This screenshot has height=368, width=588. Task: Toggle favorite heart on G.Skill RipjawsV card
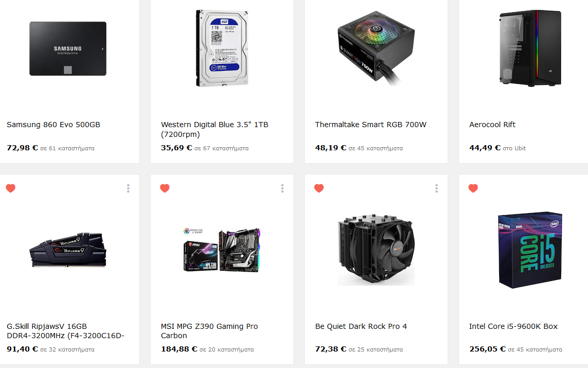(10, 188)
